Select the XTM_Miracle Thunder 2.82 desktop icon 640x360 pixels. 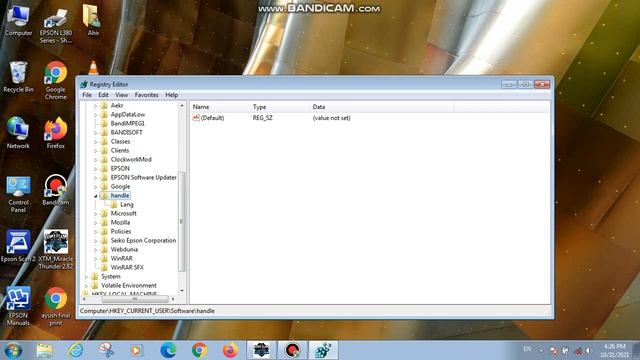click(x=56, y=249)
